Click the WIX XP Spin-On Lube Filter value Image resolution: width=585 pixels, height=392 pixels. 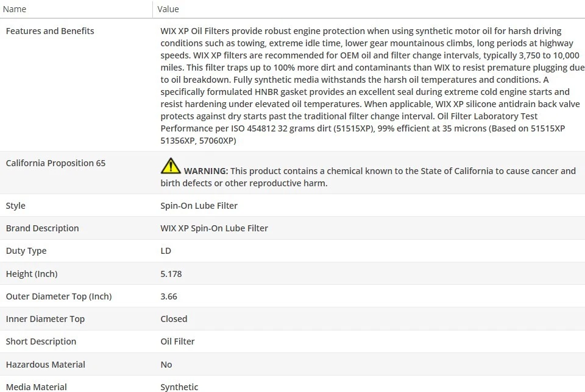[214, 228]
